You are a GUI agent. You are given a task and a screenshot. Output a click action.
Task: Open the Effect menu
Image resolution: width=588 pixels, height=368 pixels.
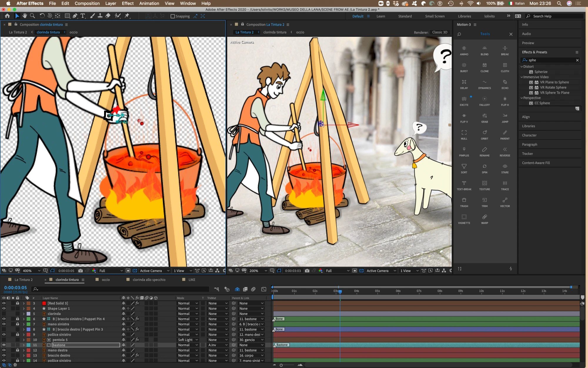(x=128, y=4)
